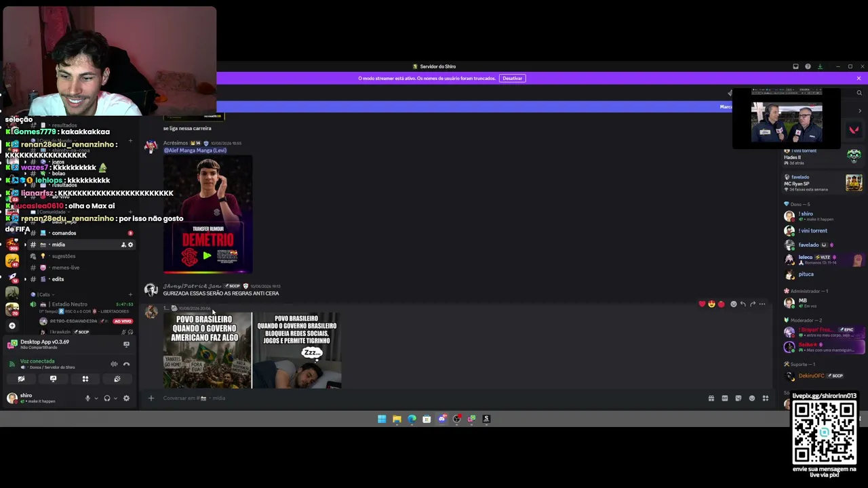
Task: Dismiss the streamer mode banner
Action: click(859, 79)
